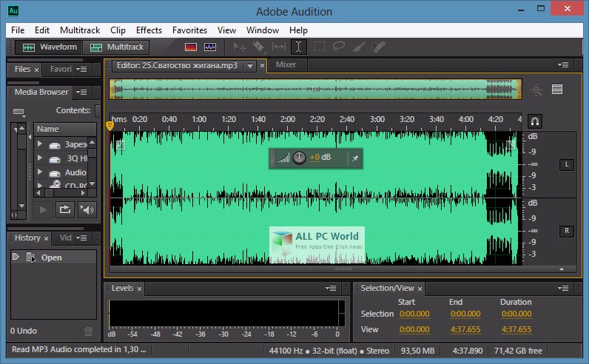Screen dimensions: 589x364
Task: Show spectral pitch display
Action: point(210,47)
